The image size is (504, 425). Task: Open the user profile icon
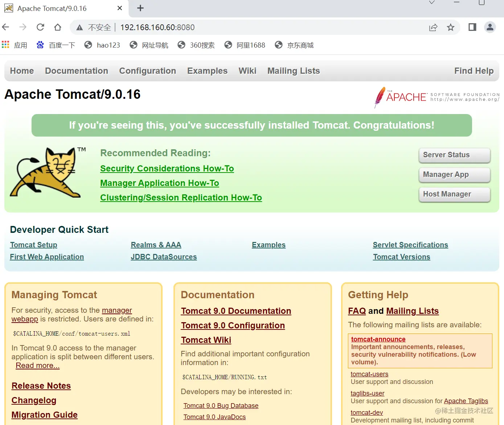click(x=490, y=27)
